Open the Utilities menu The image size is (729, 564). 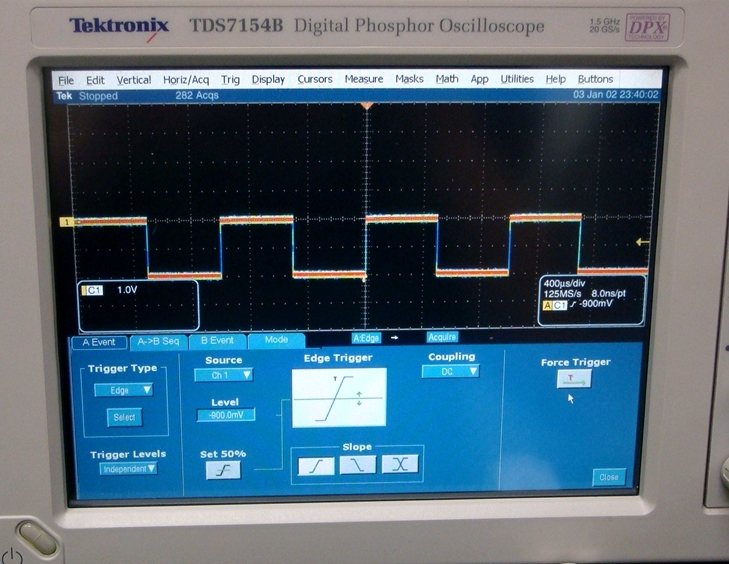(517, 79)
